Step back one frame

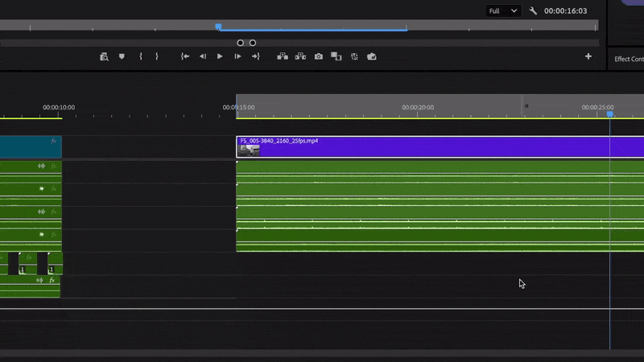pyautogui.click(x=203, y=56)
